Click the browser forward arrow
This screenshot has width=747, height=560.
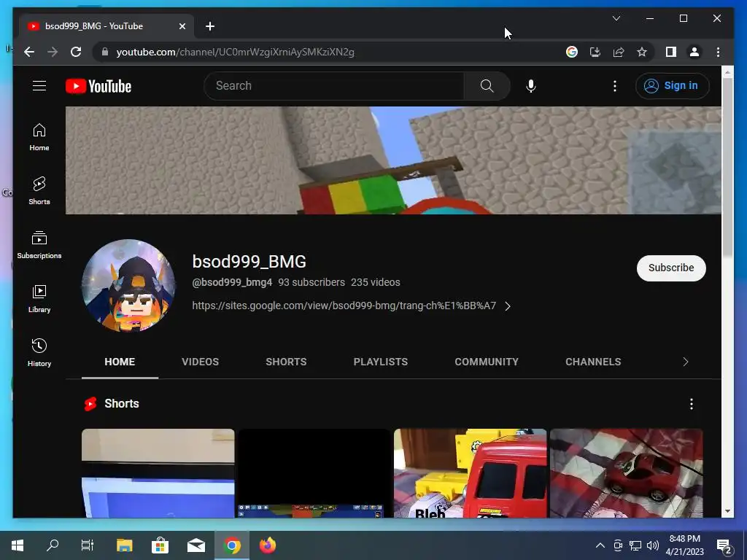[53, 52]
